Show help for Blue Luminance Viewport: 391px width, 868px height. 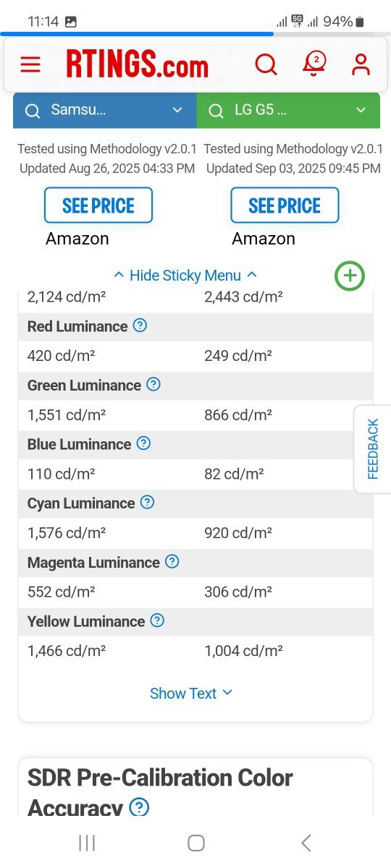pyautogui.click(x=143, y=443)
